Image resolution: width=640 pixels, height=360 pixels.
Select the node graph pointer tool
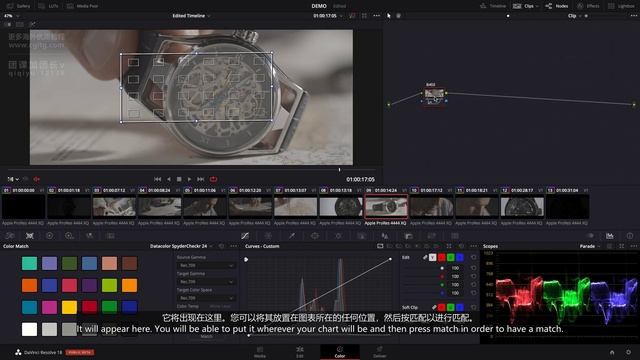389,16
